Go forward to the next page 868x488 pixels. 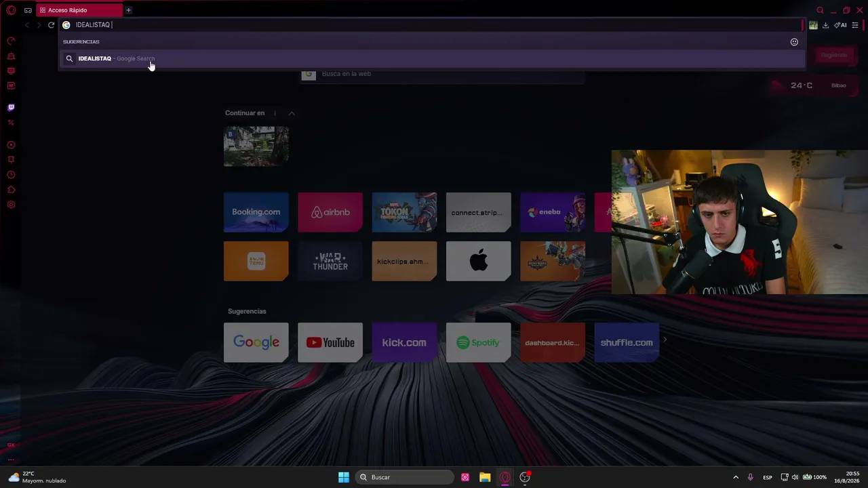(39, 25)
